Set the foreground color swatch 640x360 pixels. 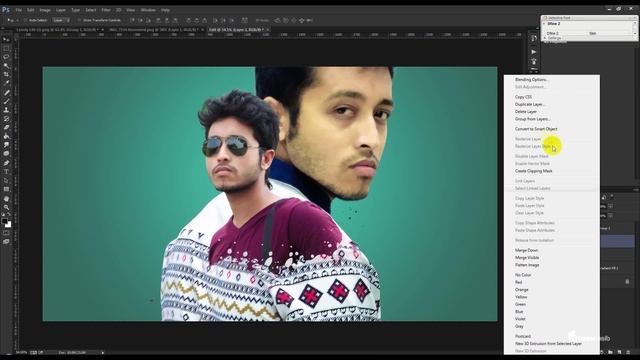click(x=4, y=221)
